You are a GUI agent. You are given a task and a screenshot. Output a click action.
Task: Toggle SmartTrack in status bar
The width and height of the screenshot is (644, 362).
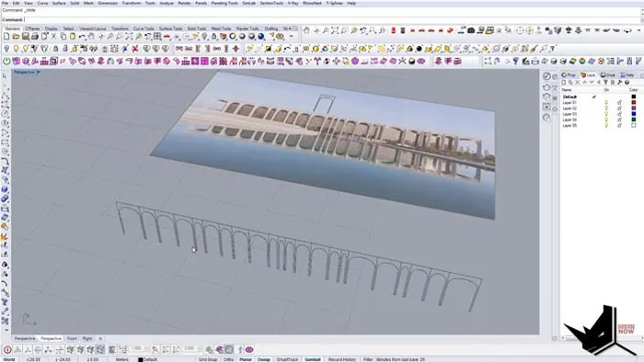[x=287, y=359]
